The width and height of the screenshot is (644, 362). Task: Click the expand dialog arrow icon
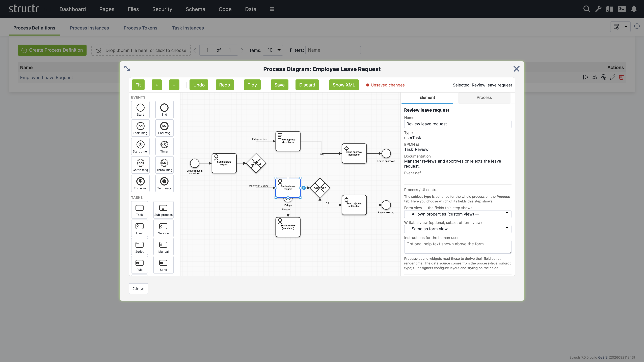coord(127,68)
